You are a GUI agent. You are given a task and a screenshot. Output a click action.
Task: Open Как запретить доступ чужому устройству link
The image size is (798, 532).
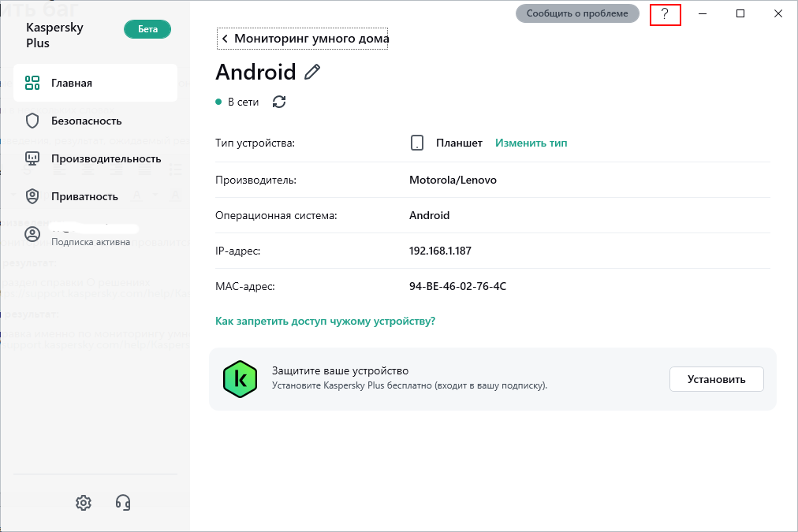tap(325, 321)
